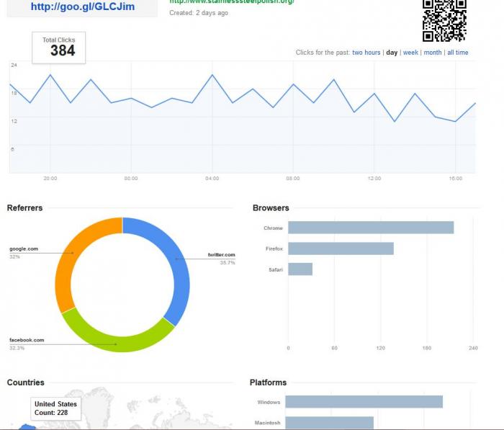This screenshot has height=430, width=504.
Task: Show all time clicks
Action: pos(458,53)
